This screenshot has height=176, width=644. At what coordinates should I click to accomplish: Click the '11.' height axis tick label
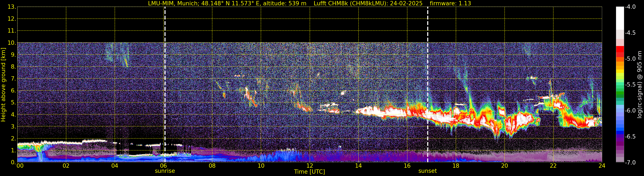coord(12,31)
